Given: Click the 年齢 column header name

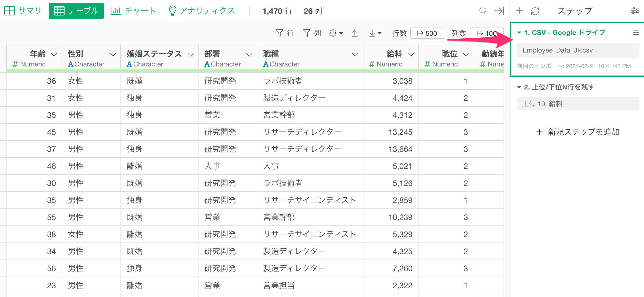Looking at the screenshot, I should coord(38,54).
